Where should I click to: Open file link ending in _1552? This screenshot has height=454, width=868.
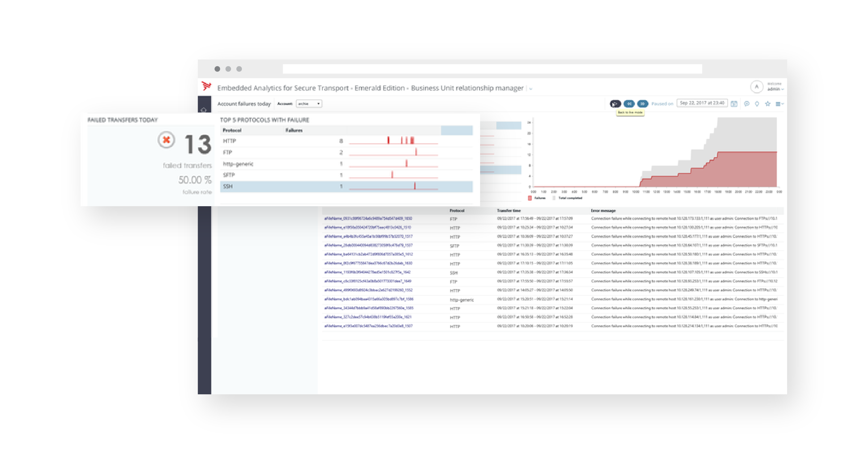coord(368,290)
